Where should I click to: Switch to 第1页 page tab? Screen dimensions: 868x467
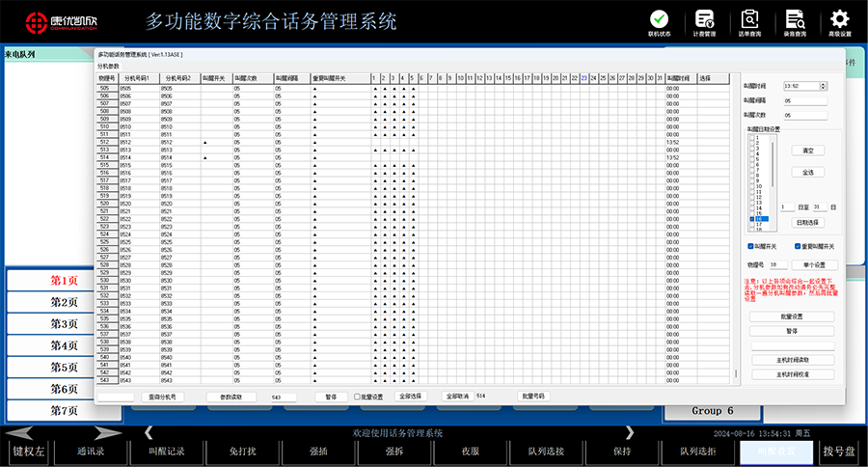(x=65, y=281)
